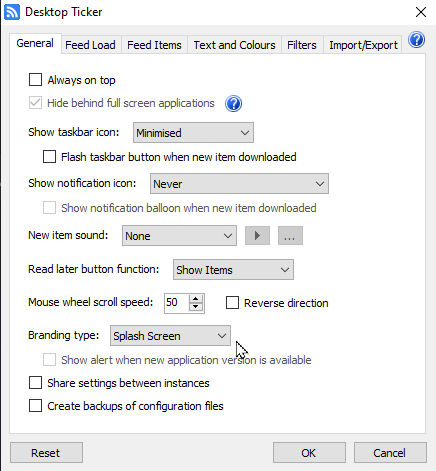Browse for sound file with ellipsis button
Screen dimensions: 436x471
[290, 236]
